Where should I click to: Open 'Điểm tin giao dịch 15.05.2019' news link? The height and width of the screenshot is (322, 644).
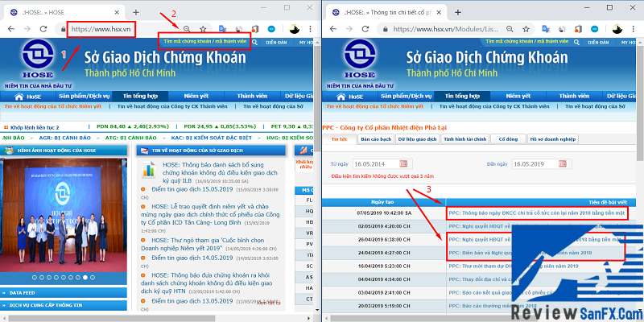tap(192, 189)
